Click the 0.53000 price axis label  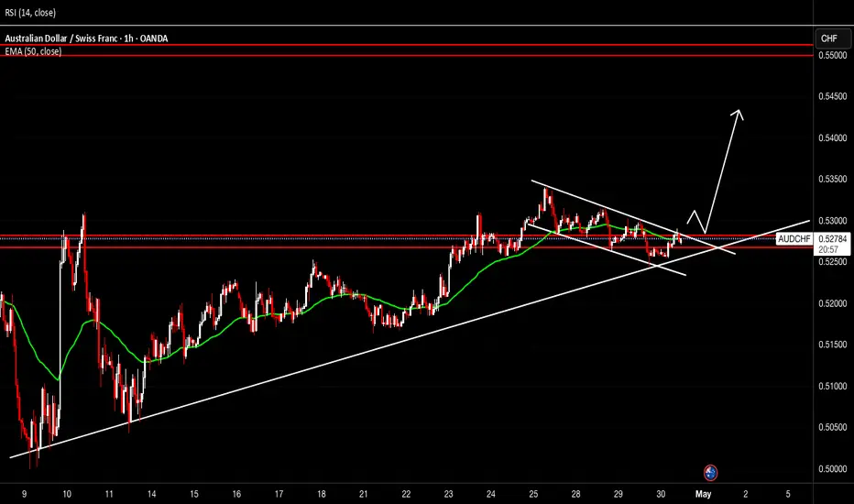(x=832, y=221)
